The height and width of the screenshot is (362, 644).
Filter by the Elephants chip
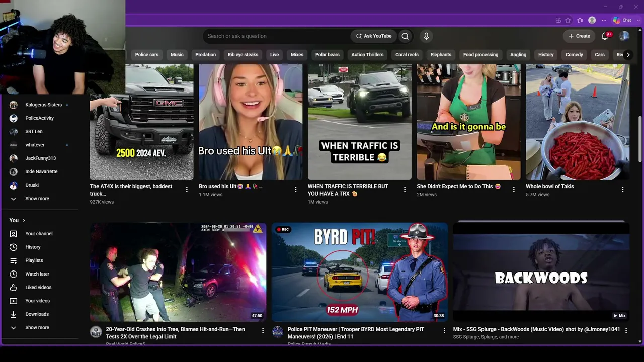(x=441, y=55)
